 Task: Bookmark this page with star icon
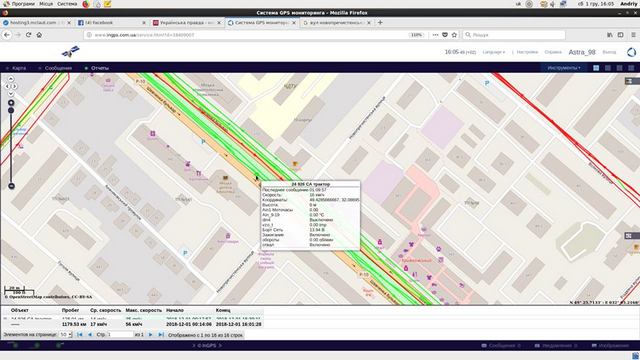click(454, 35)
